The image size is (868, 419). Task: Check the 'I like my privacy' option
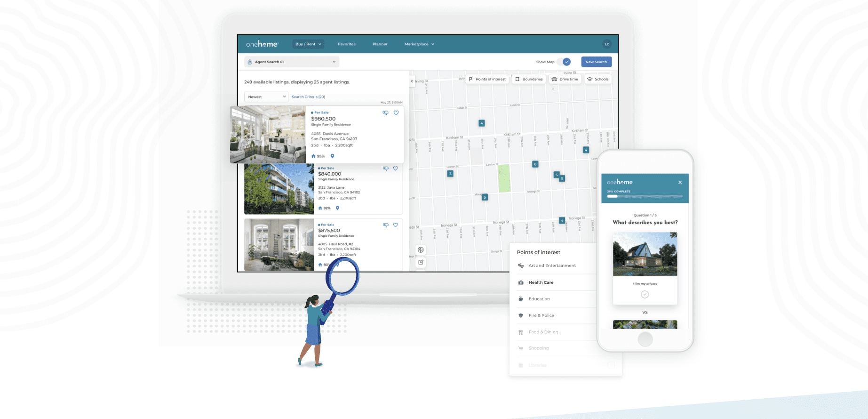(645, 294)
